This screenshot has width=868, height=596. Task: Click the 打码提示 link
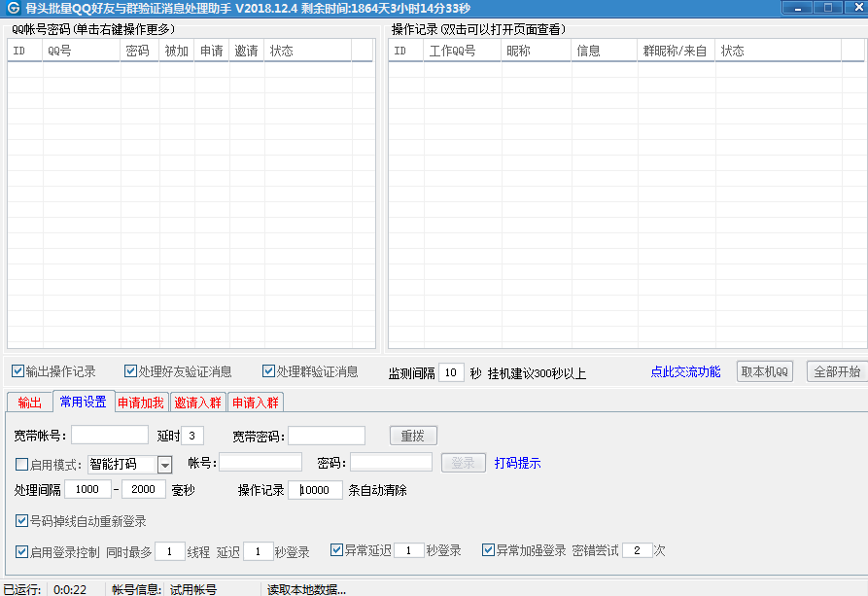coord(517,463)
